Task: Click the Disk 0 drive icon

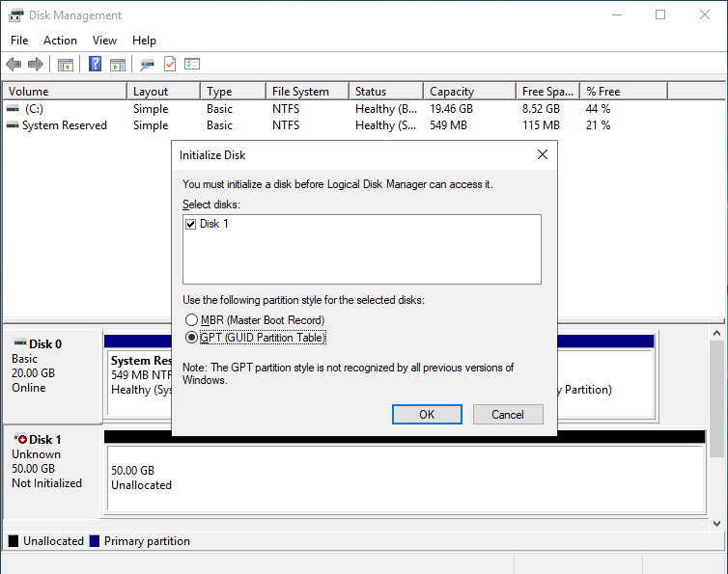Action: (x=20, y=342)
